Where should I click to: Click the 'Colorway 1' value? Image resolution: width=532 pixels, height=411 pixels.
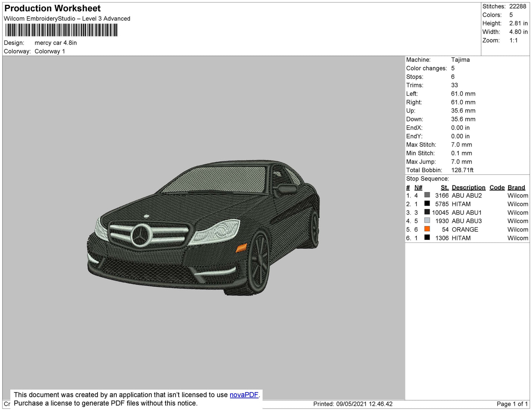click(50, 51)
